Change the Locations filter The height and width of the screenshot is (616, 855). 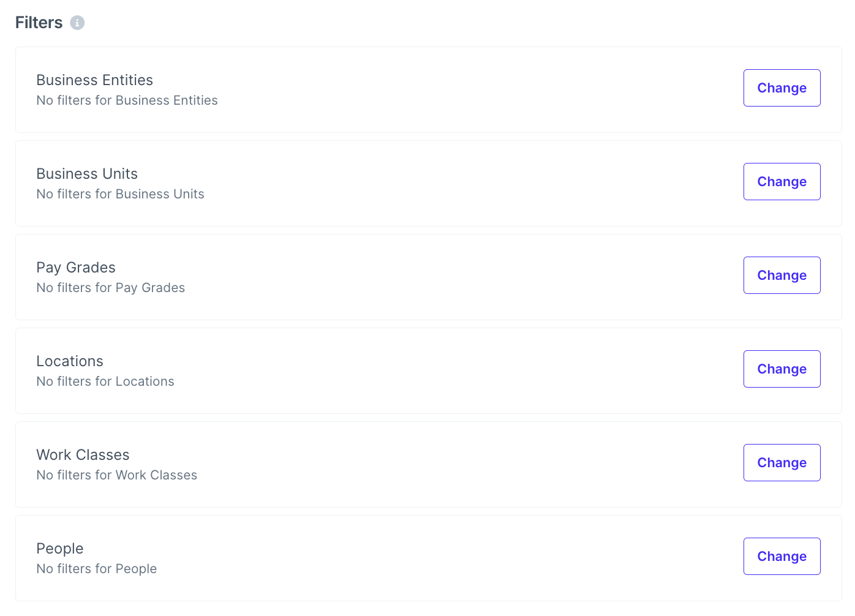[782, 369]
